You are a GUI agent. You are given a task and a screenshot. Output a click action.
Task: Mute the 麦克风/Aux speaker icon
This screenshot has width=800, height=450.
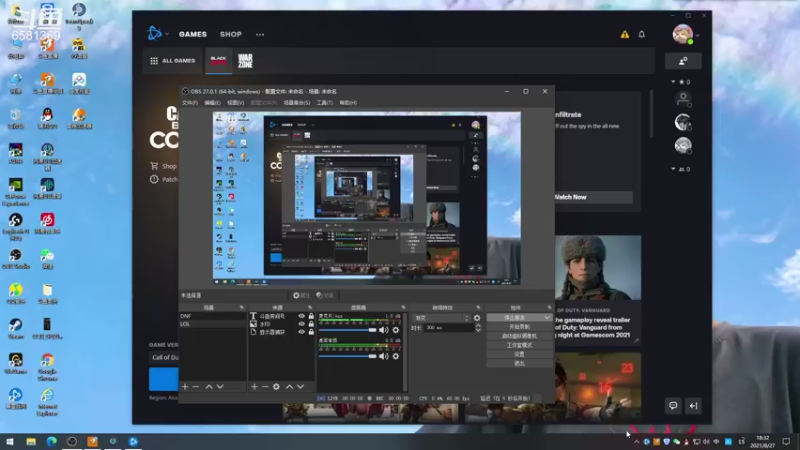[x=384, y=330]
